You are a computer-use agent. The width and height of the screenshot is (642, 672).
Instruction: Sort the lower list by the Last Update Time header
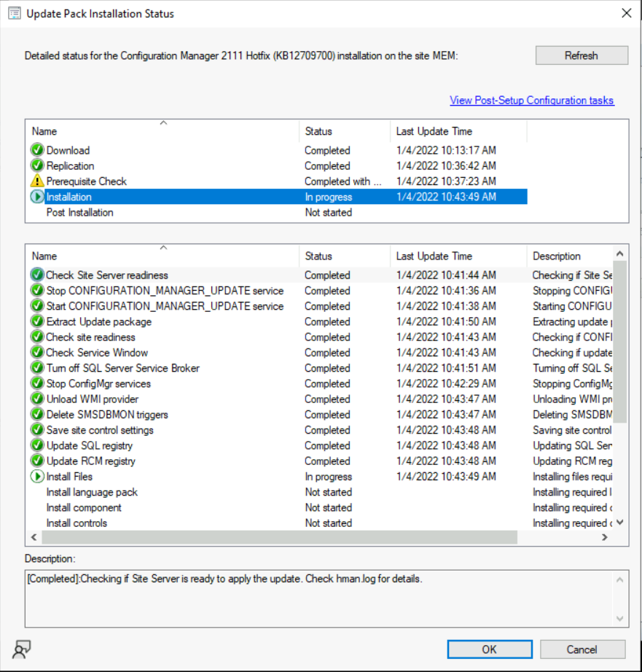(x=458, y=256)
